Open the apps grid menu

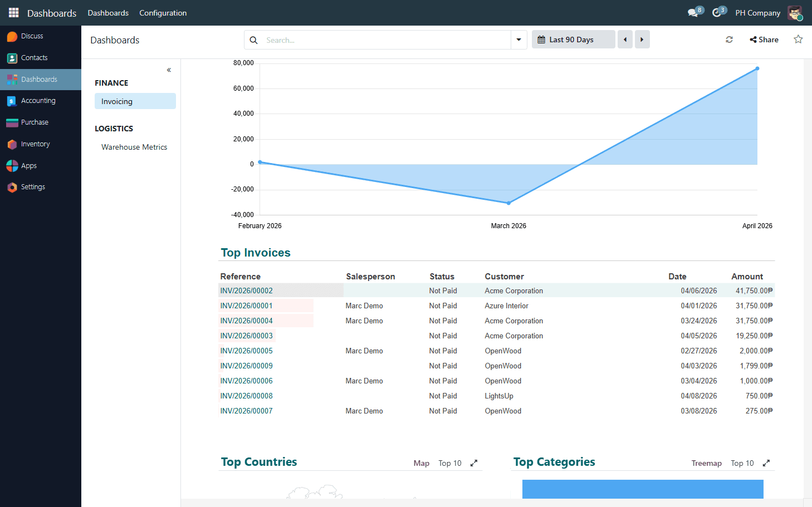[13, 12]
